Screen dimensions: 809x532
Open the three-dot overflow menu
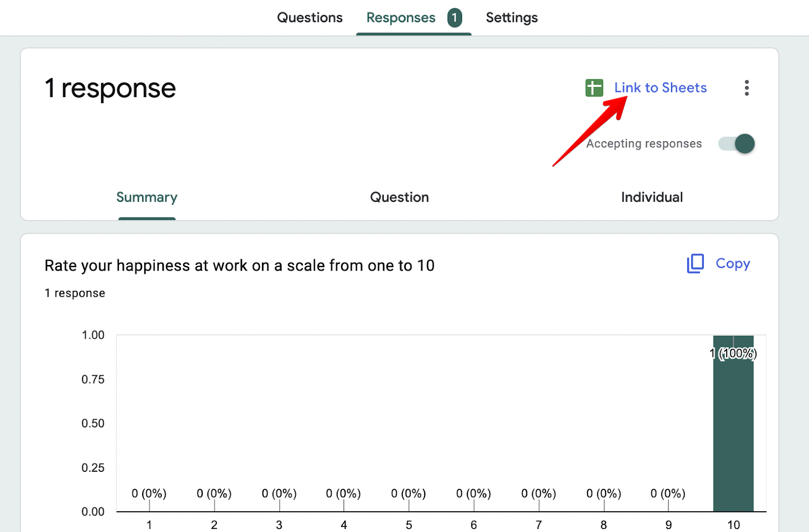coord(747,88)
